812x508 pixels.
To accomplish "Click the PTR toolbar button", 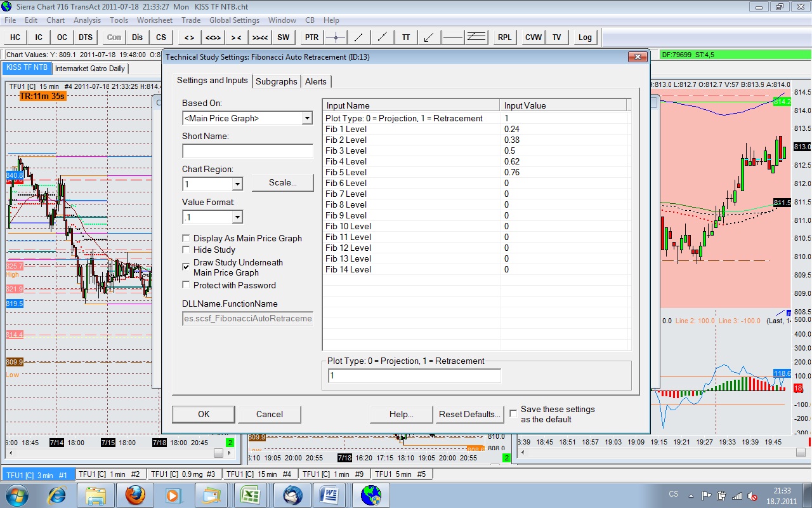I will [x=311, y=37].
